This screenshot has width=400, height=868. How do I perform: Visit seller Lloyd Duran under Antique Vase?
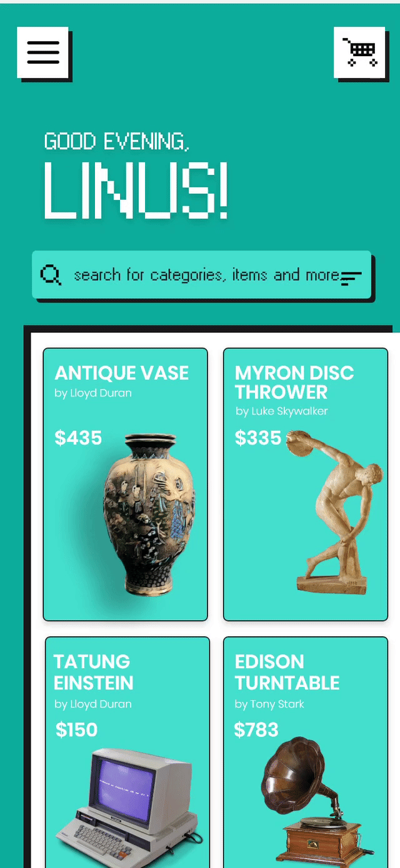click(93, 393)
